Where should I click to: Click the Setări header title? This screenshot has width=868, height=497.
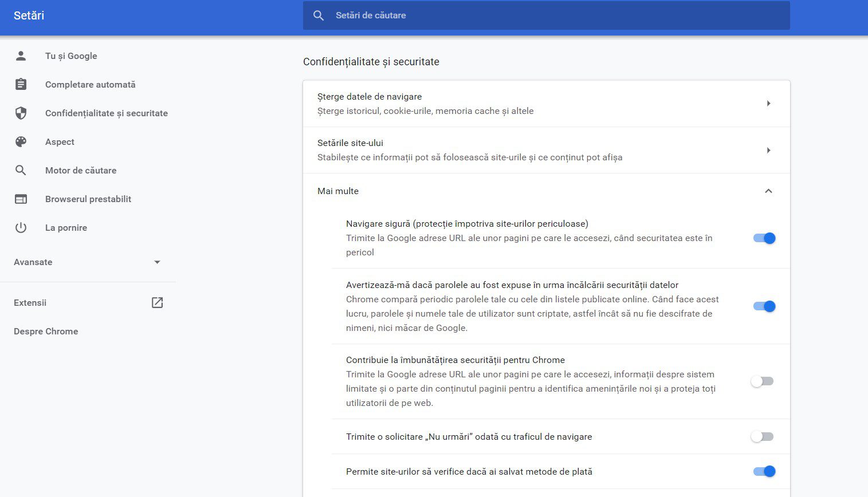(29, 15)
